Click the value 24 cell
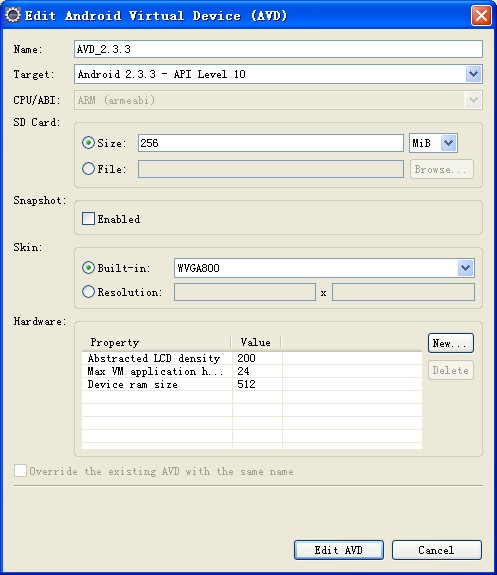Image resolution: width=497 pixels, height=575 pixels. 257,371
